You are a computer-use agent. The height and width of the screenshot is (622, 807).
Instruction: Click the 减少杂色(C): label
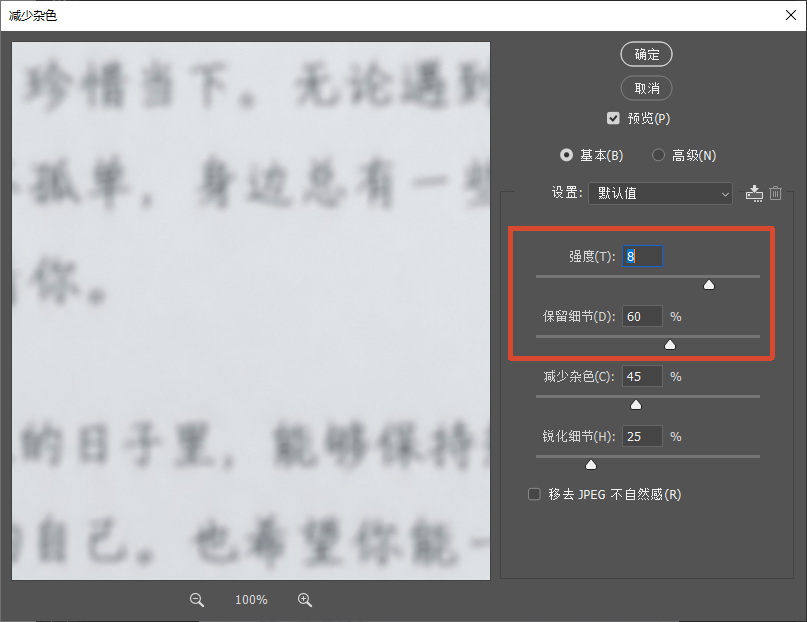pyautogui.click(x=579, y=377)
